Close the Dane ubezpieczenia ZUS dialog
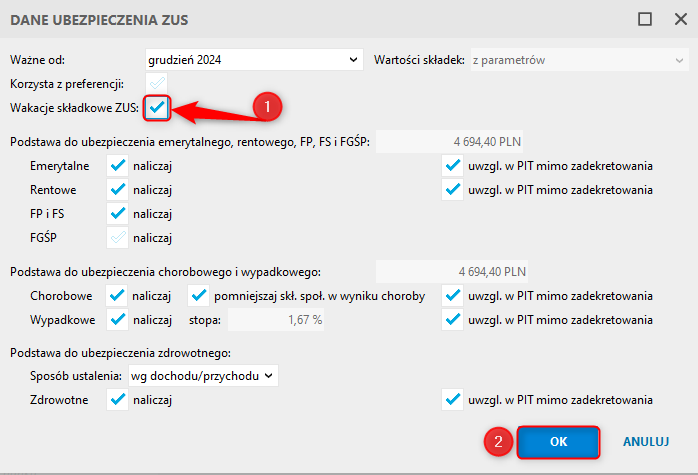 (681, 19)
